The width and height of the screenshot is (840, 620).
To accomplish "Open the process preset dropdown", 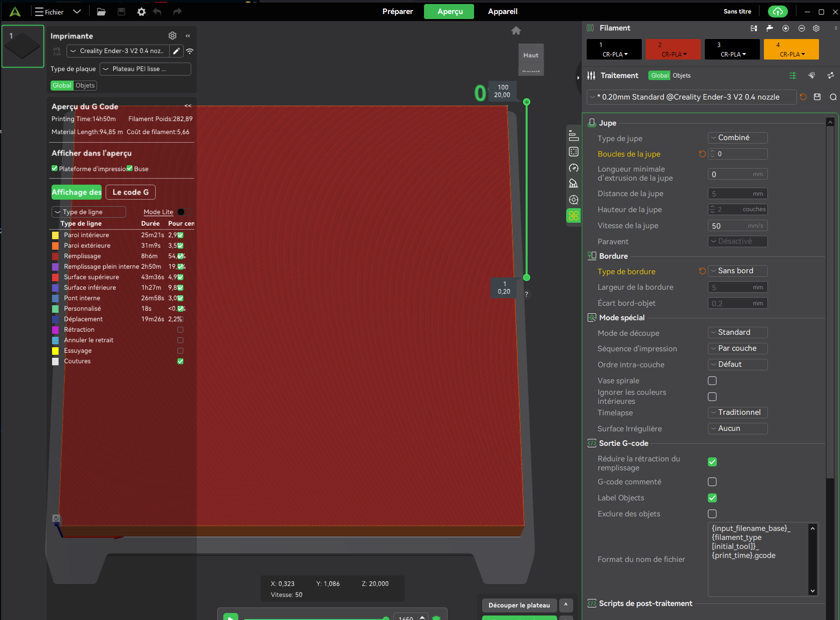I will pyautogui.click(x=691, y=97).
